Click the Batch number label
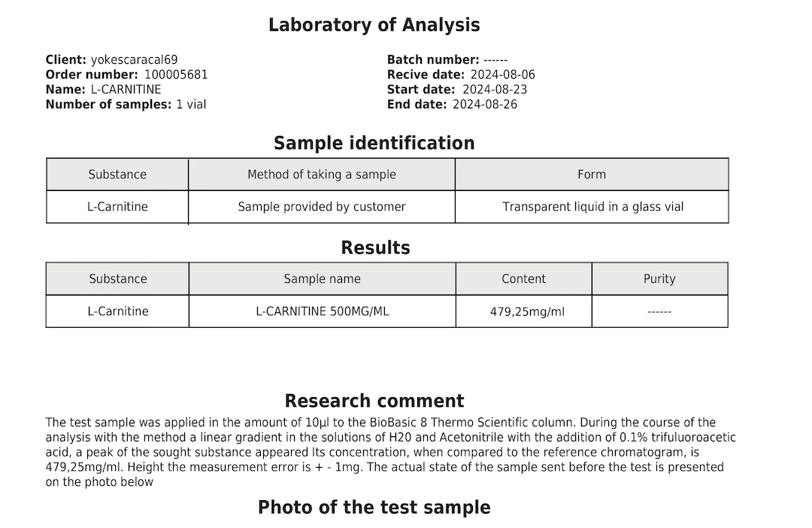Viewport: 812px width, 528px height. (x=433, y=59)
